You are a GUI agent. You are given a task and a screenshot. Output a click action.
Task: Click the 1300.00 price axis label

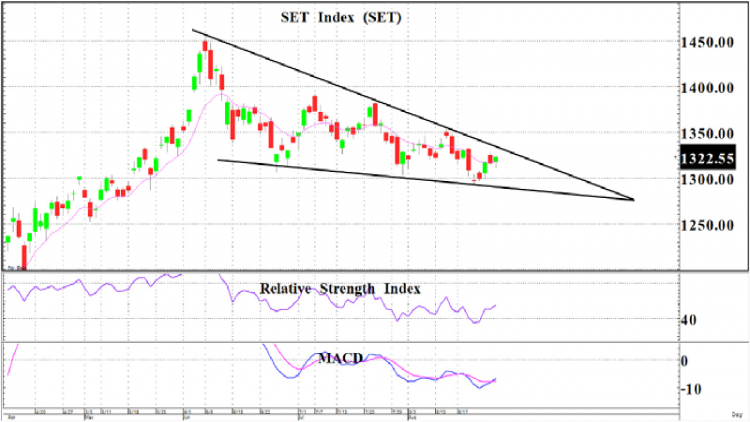point(707,180)
